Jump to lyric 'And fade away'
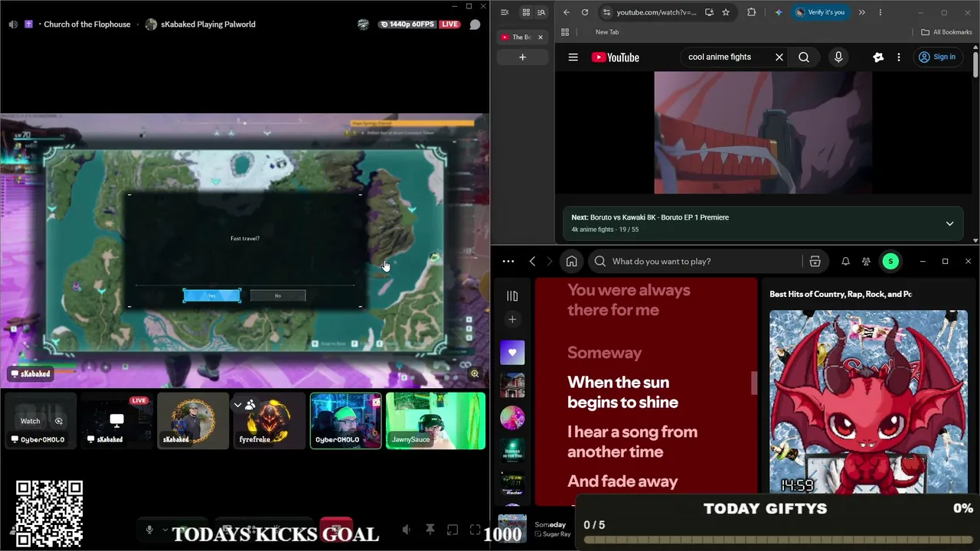The width and height of the screenshot is (980, 551). click(x=622, y=481)
